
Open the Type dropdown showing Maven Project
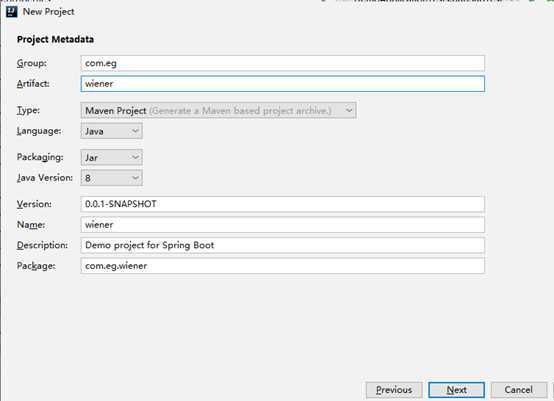(218, 111)
